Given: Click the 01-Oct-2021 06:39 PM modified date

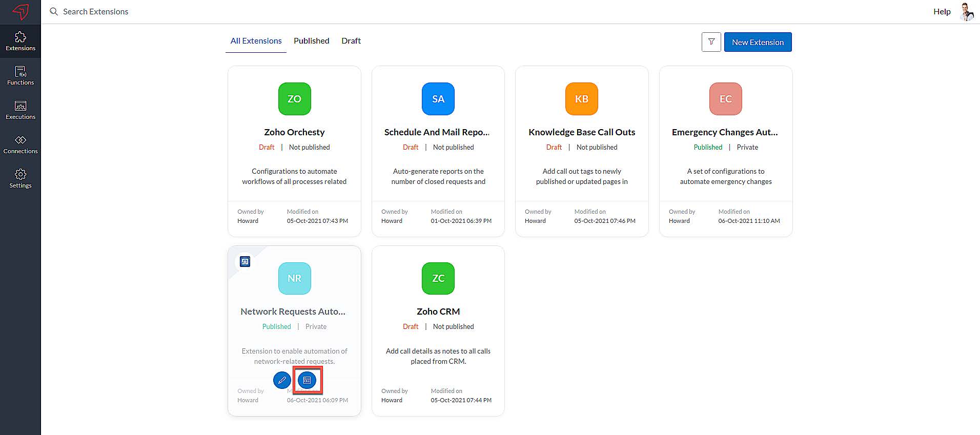Looking at the screenshot, I should pyautogui.click(x=461, y=221).
